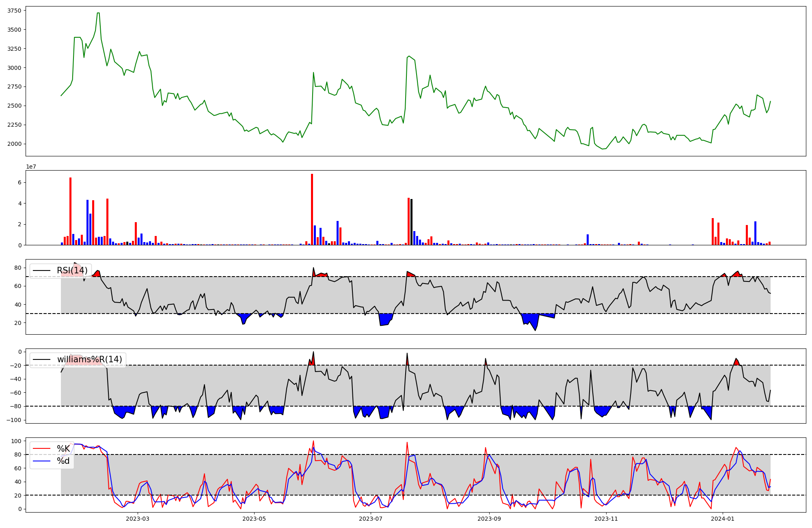The image size is (812, 528).
Task: Click the 2000 price axis label
Action: click(15, 144)
